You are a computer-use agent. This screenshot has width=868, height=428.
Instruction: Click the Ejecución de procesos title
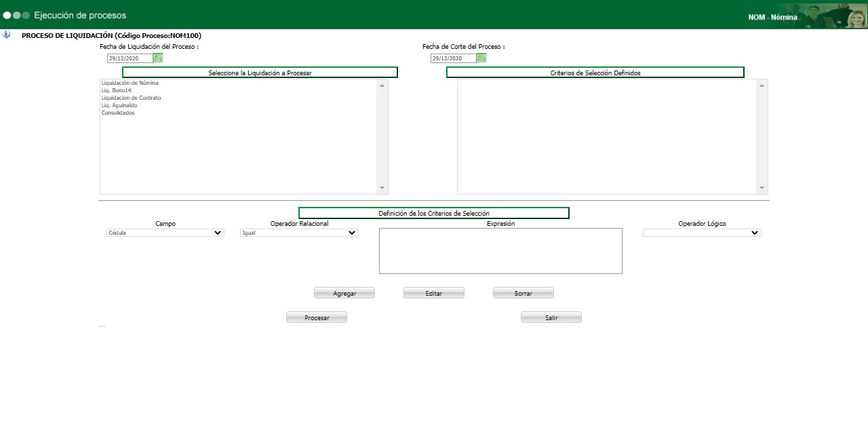(x=80, y=15)
